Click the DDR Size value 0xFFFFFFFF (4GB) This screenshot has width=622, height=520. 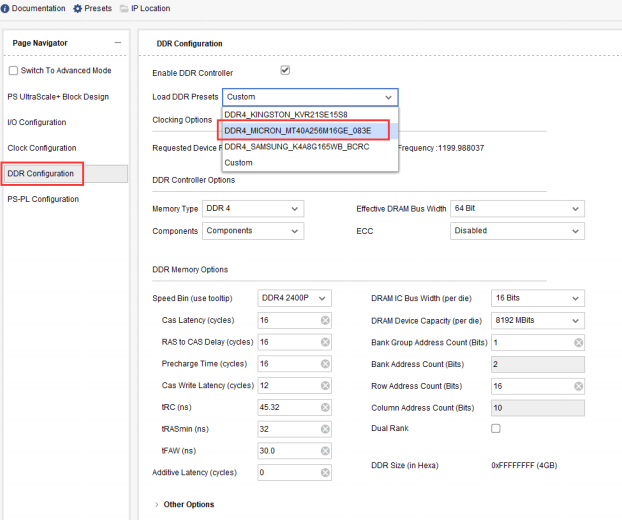click(x=524, y=466)
